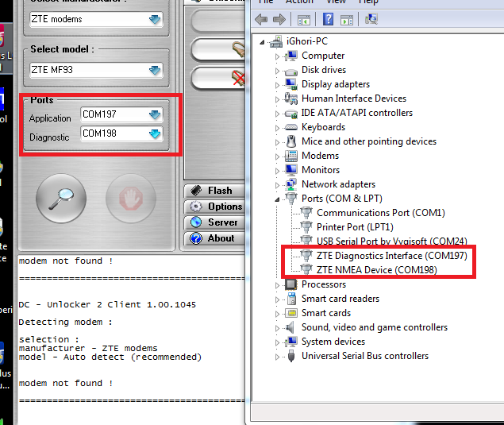Select USB Serial Port by Vygisoft (COM24)
The height and width of the screenshot is (425, 504).
[x=391, y=241]
